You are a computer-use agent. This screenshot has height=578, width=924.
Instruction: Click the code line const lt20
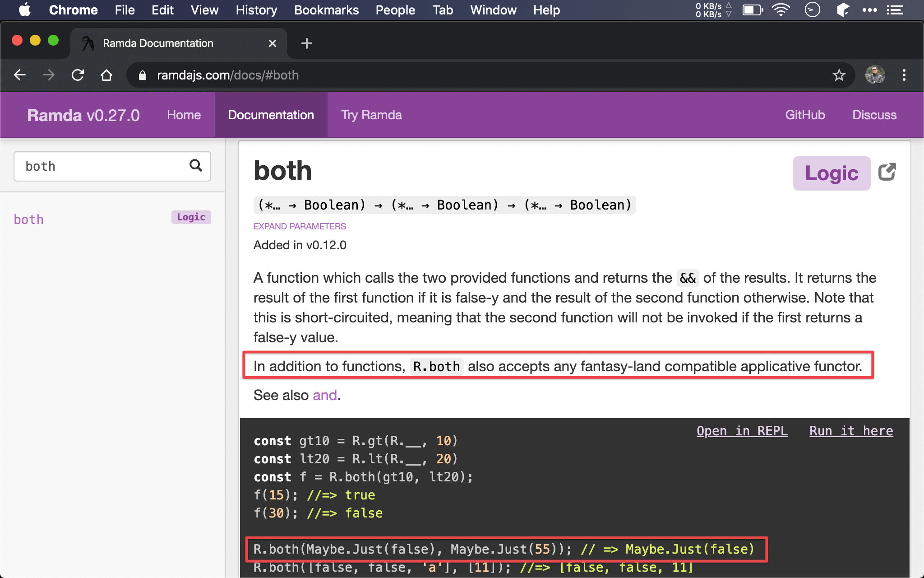pos(356,459)
